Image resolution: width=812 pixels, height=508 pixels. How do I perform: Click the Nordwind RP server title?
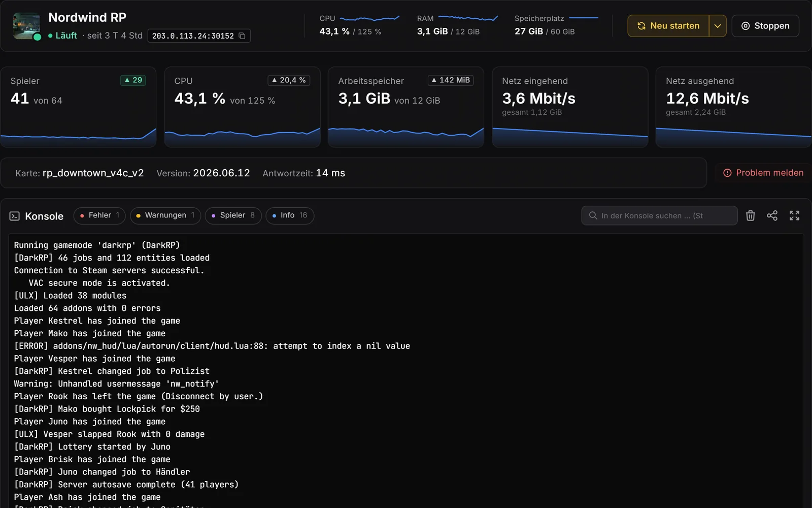click(x=87, y=17)
